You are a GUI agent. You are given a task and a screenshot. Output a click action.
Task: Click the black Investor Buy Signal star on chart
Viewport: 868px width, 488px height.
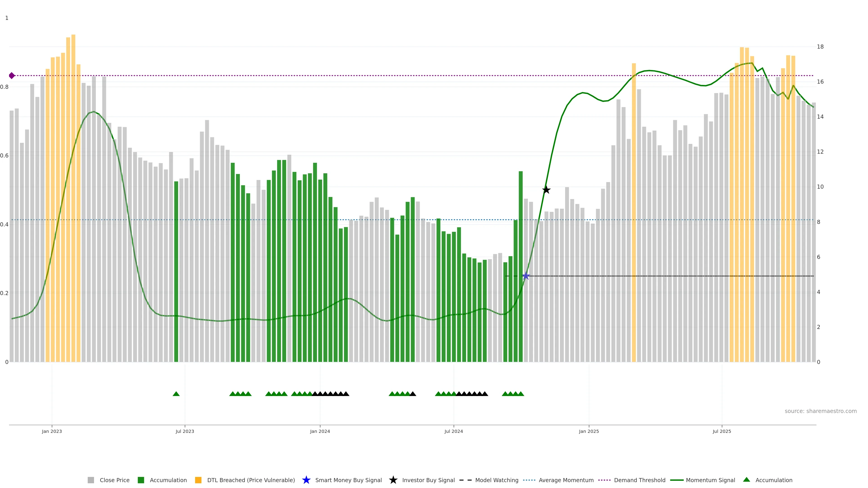pyautogui.click(x=546, y=190)
